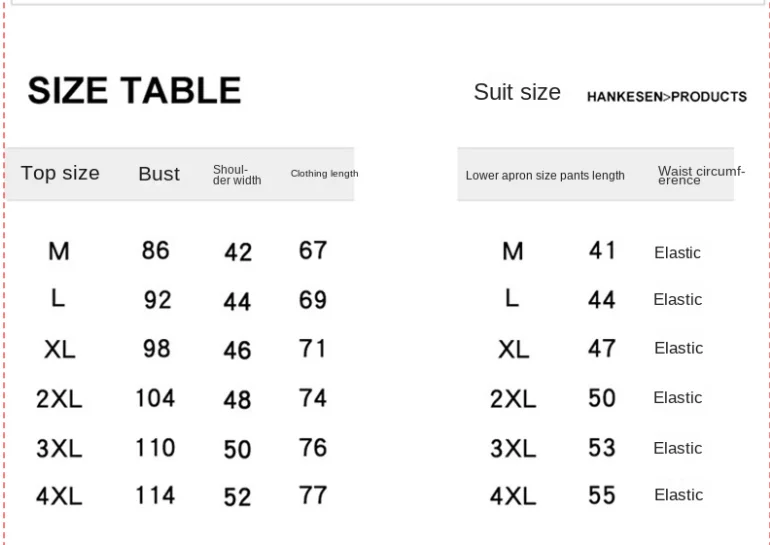Select clothing length value 77
Viewport: 770px width, 545px height.
(313, 495)
